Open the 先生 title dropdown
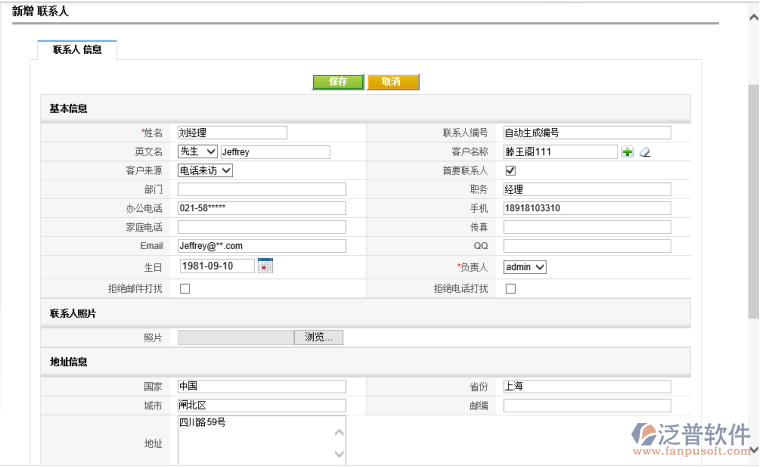The image size is (761, 467). 198,152
